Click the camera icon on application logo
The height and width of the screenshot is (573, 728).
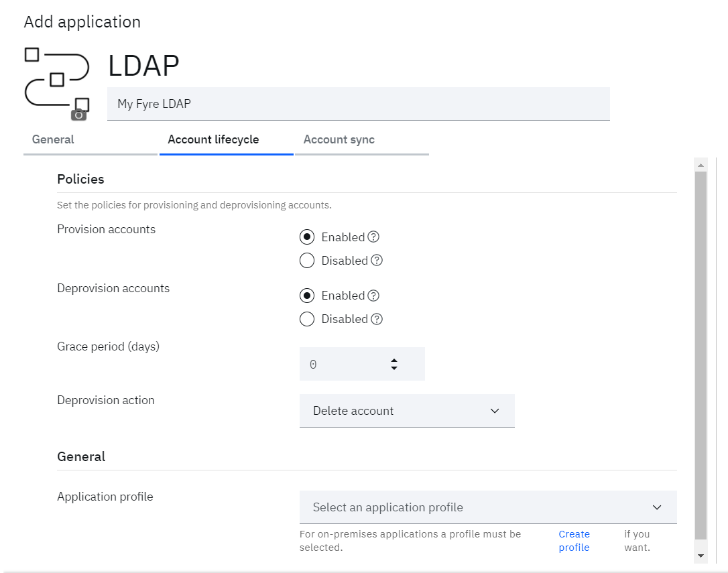79,115
